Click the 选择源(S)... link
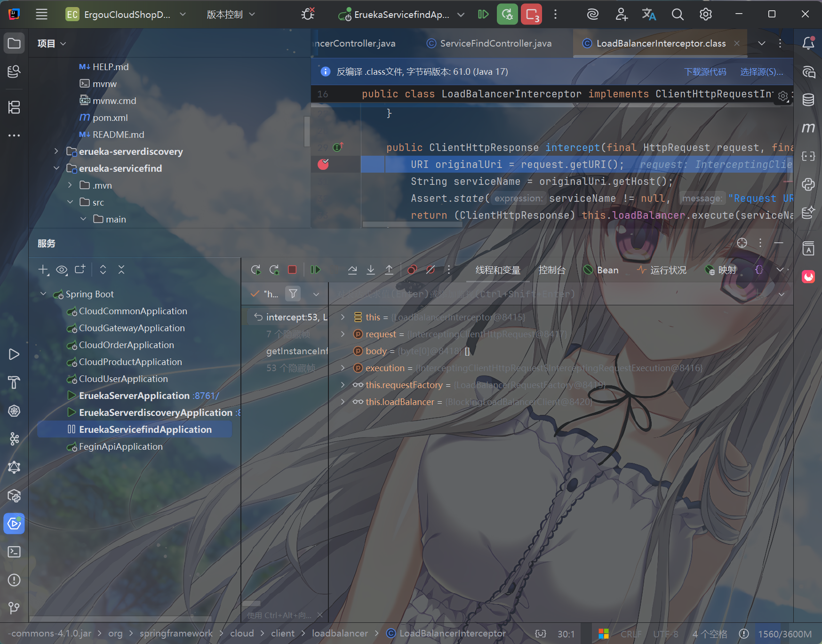822x644 pixels. coord(762,72)
